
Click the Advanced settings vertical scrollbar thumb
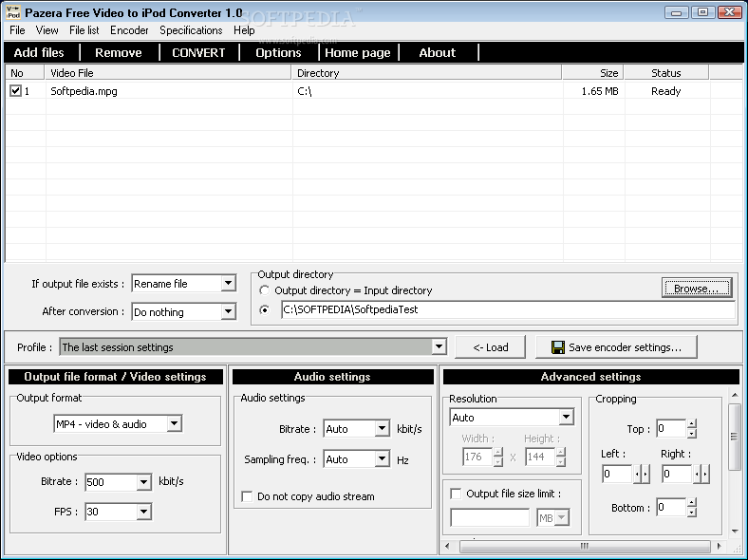click(x=735, y=437)
